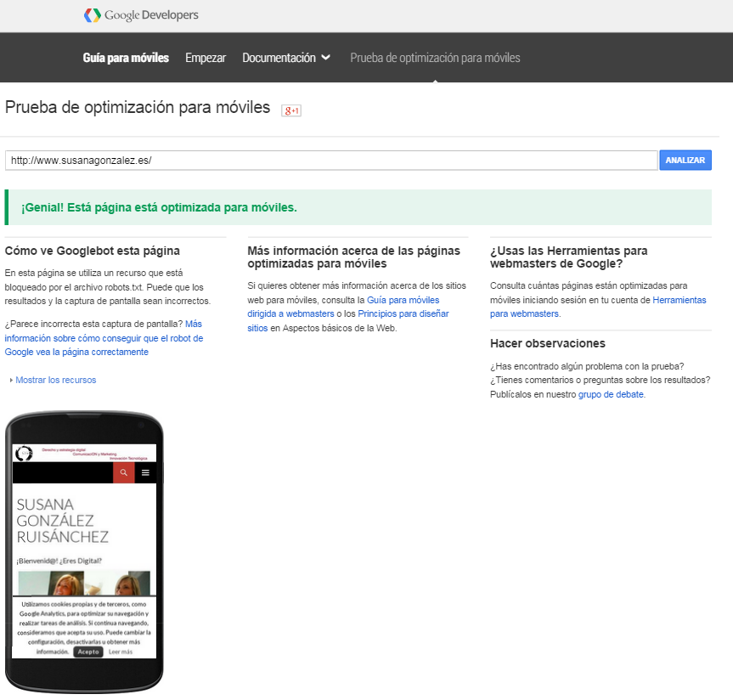Open the grupo de debate link
733x700 pixels.
click(611, 394)
